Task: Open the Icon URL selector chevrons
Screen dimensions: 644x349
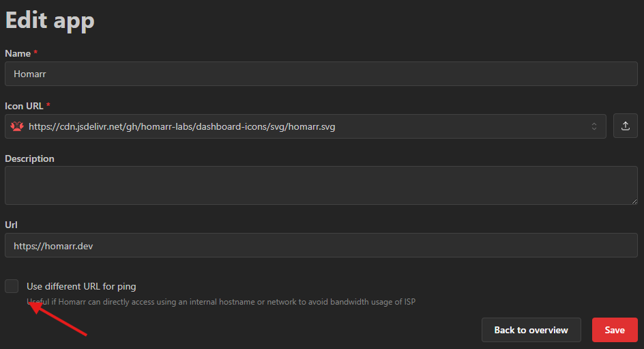Action: (x=594, y=126)
